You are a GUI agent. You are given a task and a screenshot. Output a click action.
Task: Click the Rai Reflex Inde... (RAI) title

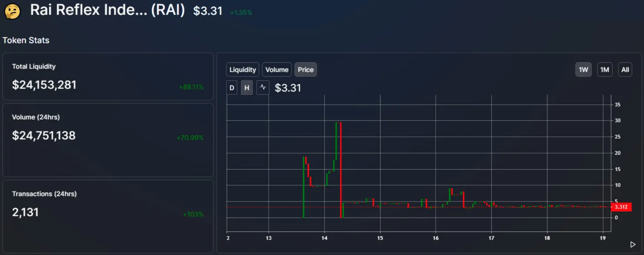(x=107, y=10)
